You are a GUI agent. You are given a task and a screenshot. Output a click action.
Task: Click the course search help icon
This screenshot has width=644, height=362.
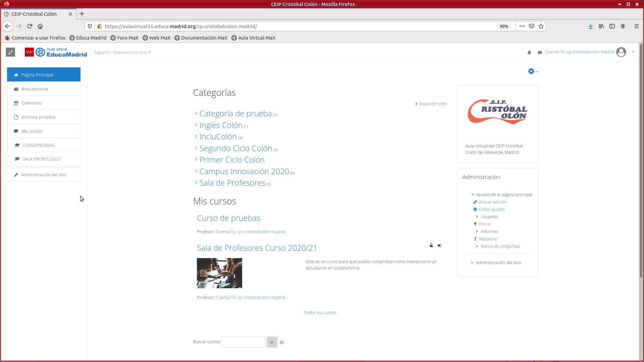pos(282,342)
